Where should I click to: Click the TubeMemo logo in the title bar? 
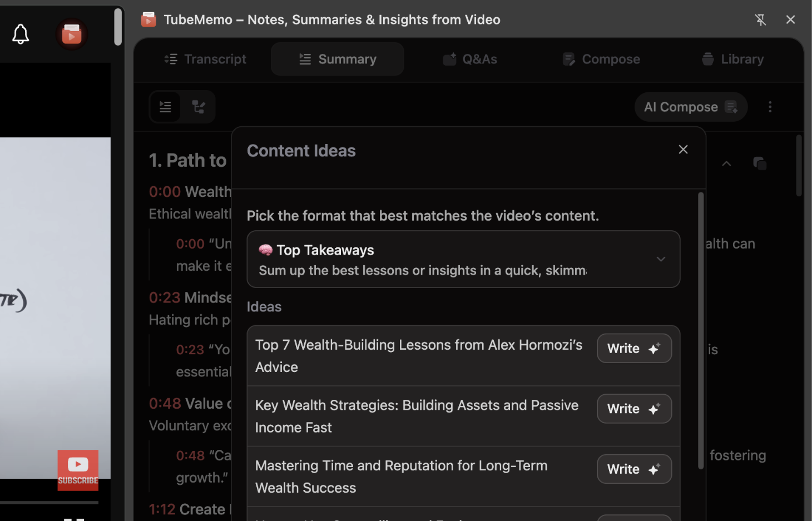[148, 19]
